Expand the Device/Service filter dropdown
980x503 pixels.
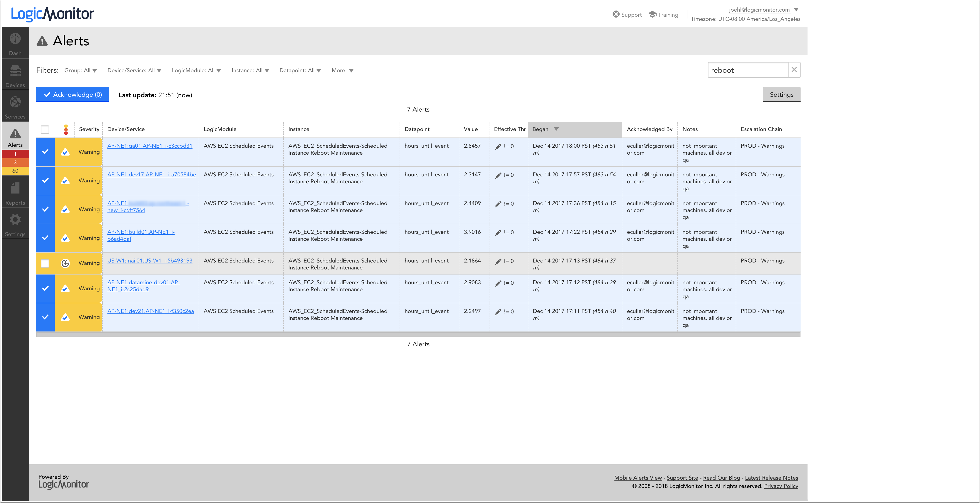click(134, 70)
